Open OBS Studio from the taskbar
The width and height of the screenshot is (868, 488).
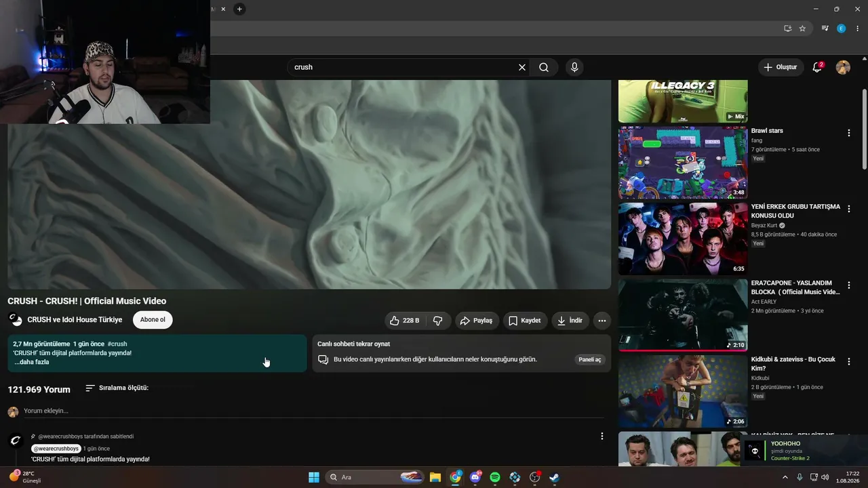pyautogui.click(x=535, y=477)
